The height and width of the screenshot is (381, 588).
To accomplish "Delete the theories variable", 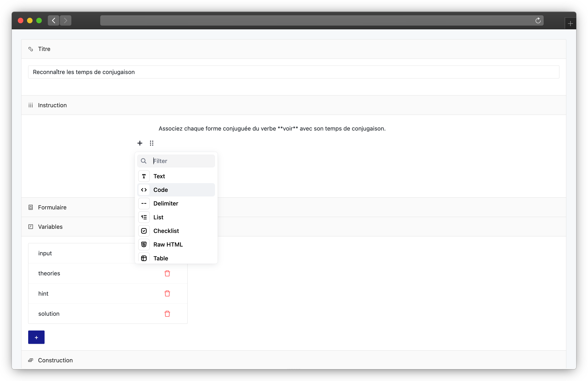I will pyautogui.click(x=167, y=274).
